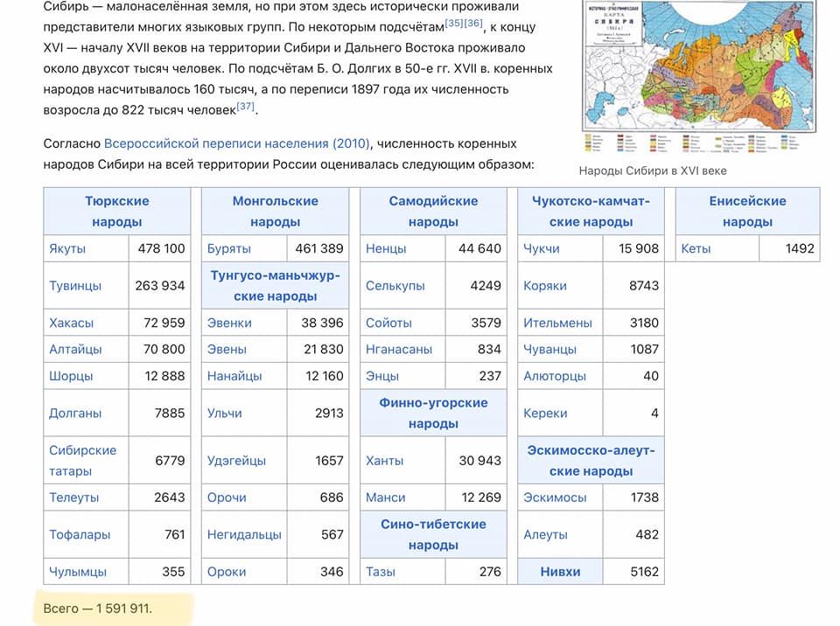Click the Чулымцы link
The height and width of the screenshot is (626, 840).
(78, 572)
